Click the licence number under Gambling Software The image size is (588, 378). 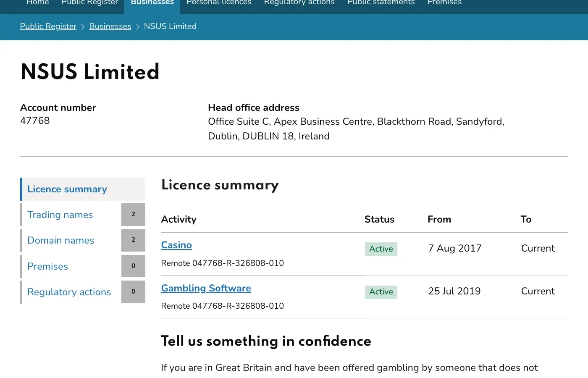(x=223, y=306)
